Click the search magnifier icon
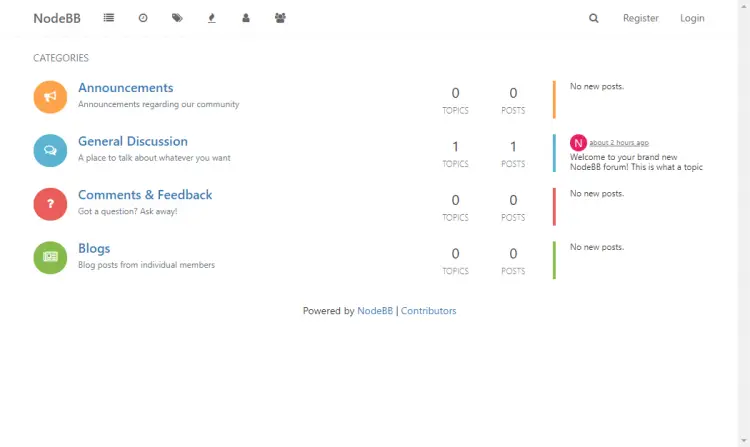750x447 pixels. [x=594, y=18]
